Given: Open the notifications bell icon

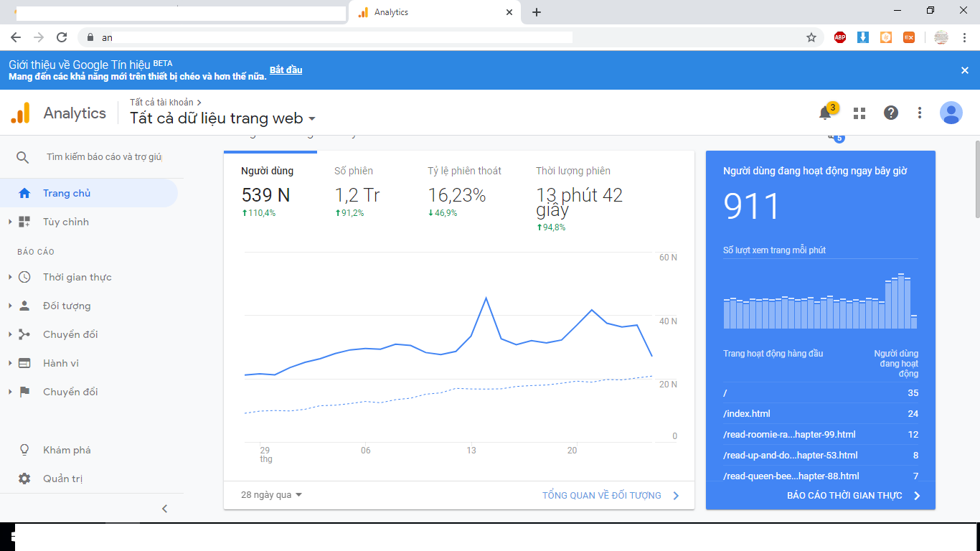Looking at the screenshot, I should point(825,113).
